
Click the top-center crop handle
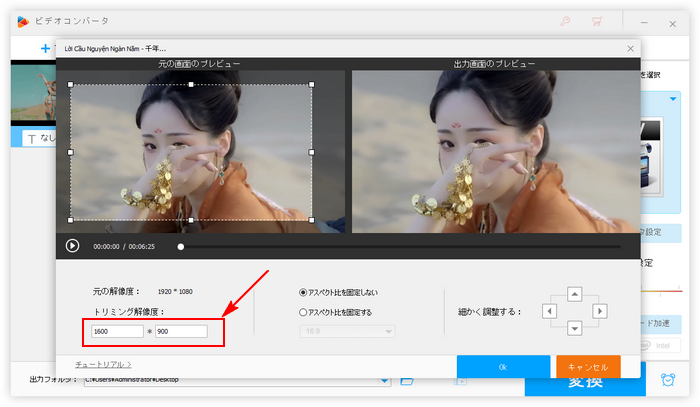coord(191,84)
